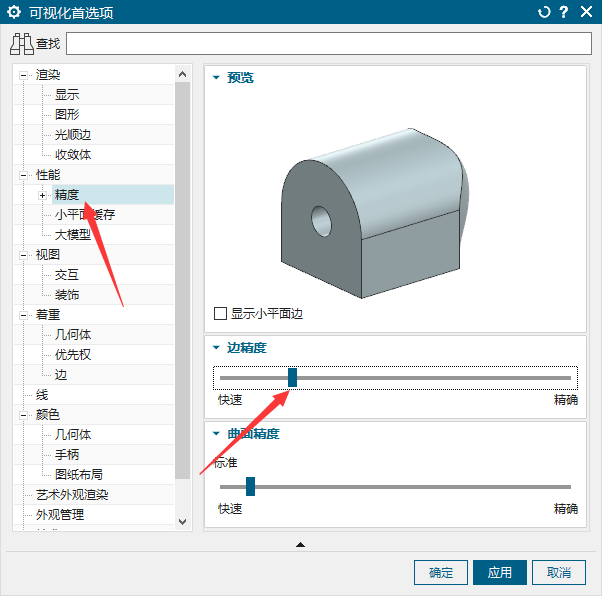Screen dimensions: 602x596
Task: Click the 边精度 slider handle
Action: pos(292,377)
